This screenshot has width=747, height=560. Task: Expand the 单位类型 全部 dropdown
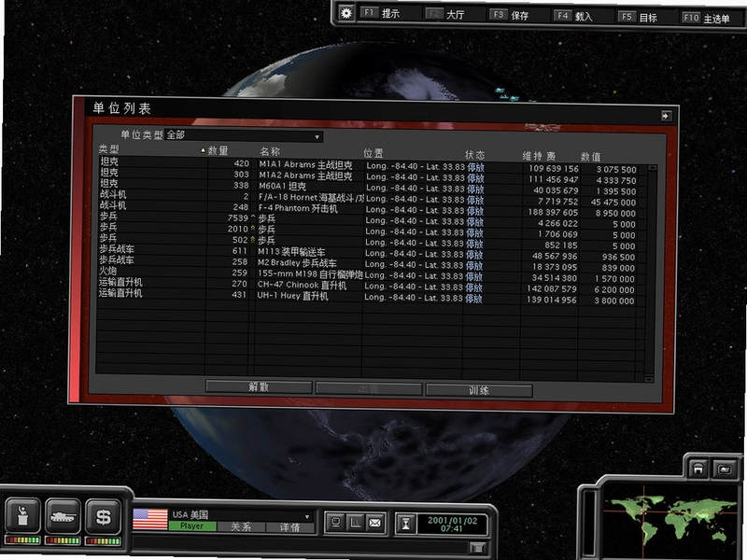pyautogui.click(x=244, y=136)
